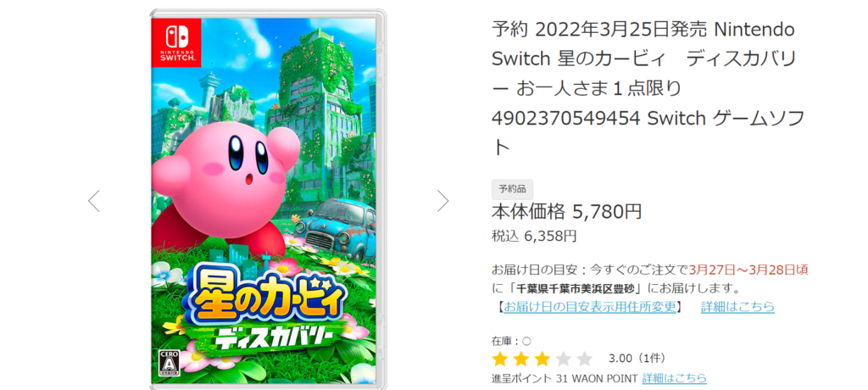Select the third gold rating star
Image resolution: width=868 pixels, height=390 pixels.
pos(542,359)
